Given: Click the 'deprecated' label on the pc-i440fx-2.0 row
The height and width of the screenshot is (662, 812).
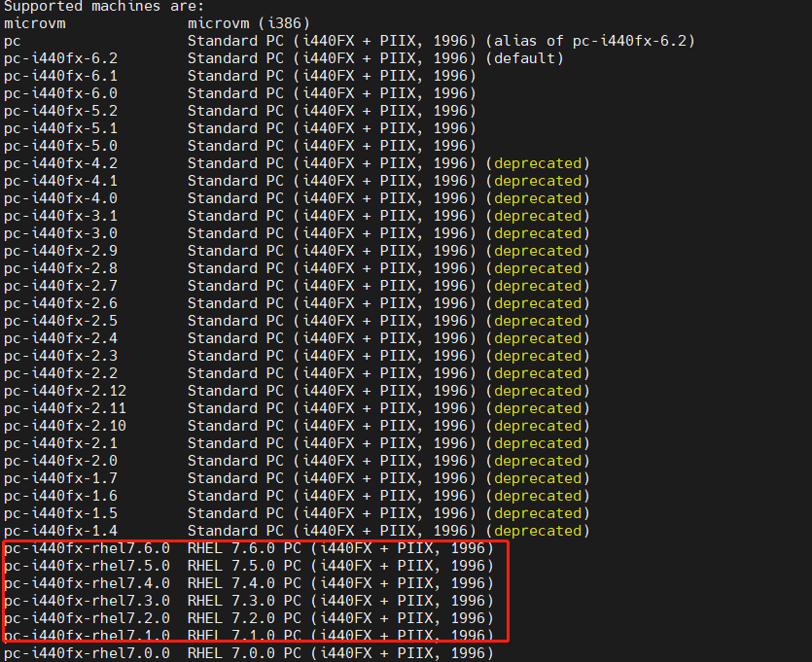Looking at the screenshot, I should click(x=538, y=461).
